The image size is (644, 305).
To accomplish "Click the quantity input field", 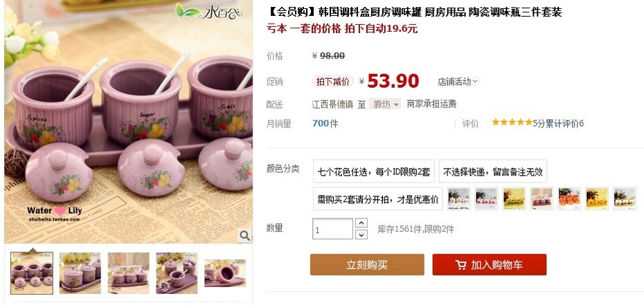I will 332,229.
